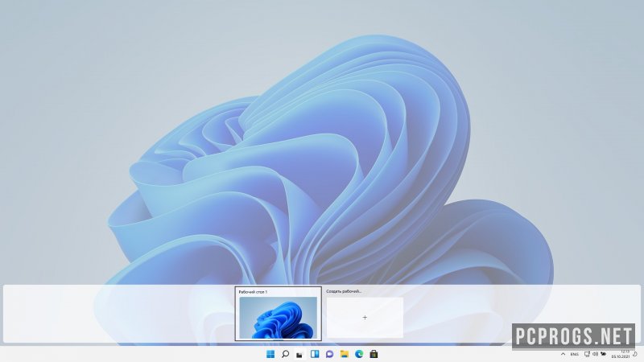Screen dimensions: 644x362
Task: Open Microsoft Store from taskbar
Action: (374, 354)
